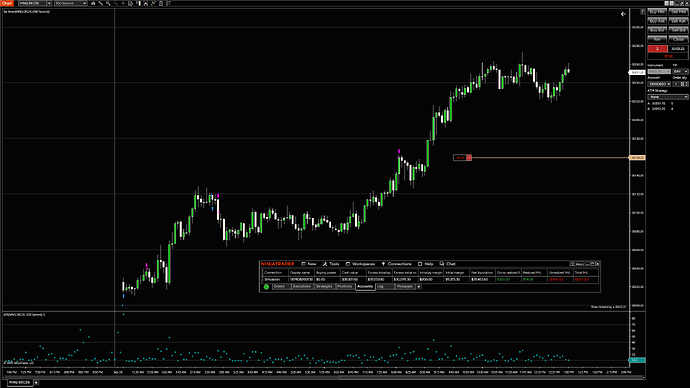Switch to the Accounts tab

click(x=365, y=286)
